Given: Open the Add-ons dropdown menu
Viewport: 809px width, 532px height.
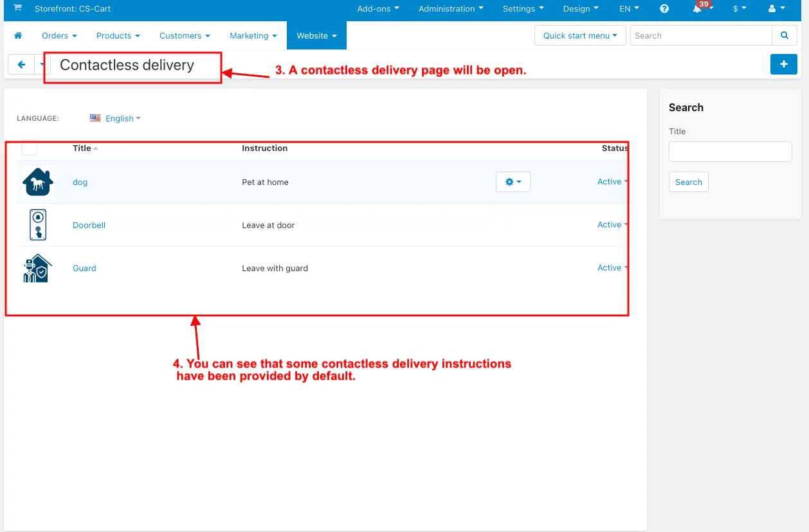Looking at the screenshot, I should (378, 9).
